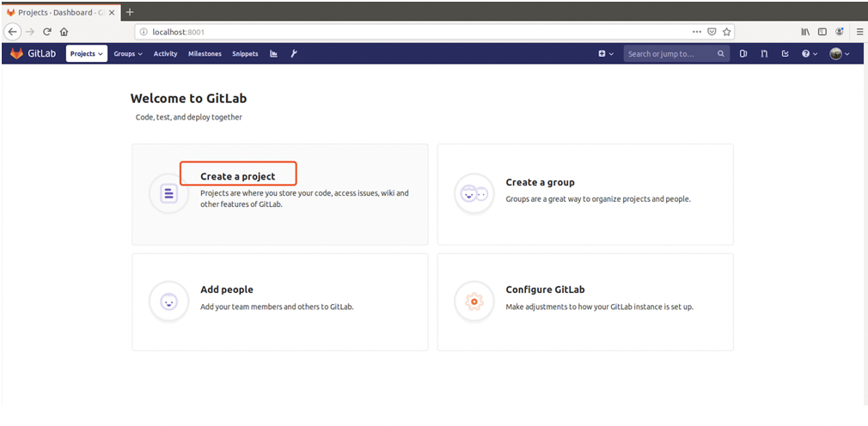Click "Code, test, and deploy together" text
Viewport: 868px width, 426px height.
[x=189, y=118]
